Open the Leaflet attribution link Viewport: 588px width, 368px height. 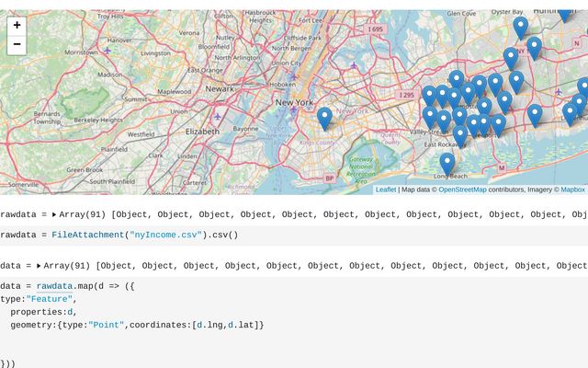(x=386, y=190)
